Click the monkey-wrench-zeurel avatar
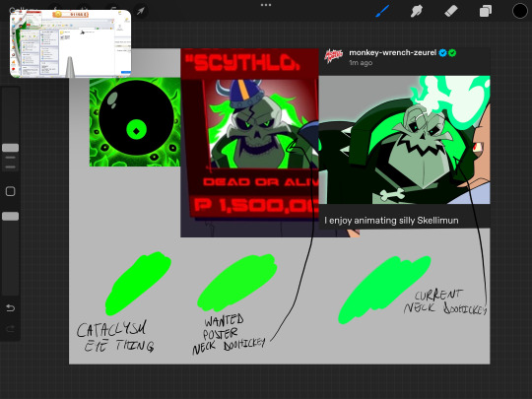This screenshot has width=532, height=399. [333, 56]
